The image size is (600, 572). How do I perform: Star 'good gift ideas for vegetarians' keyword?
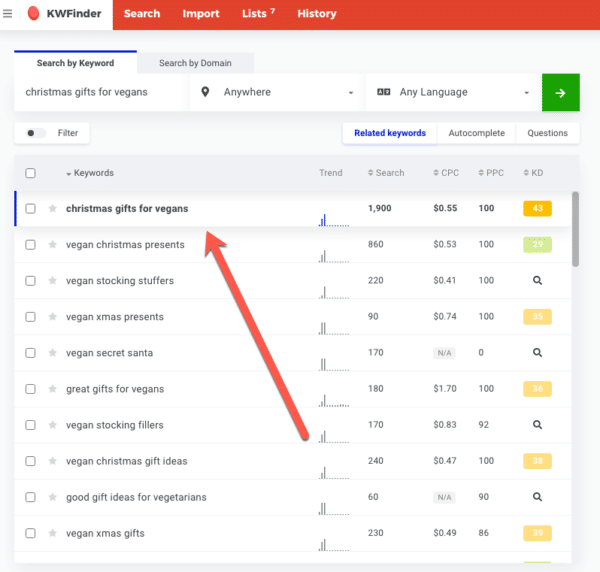tap(53, 497)
